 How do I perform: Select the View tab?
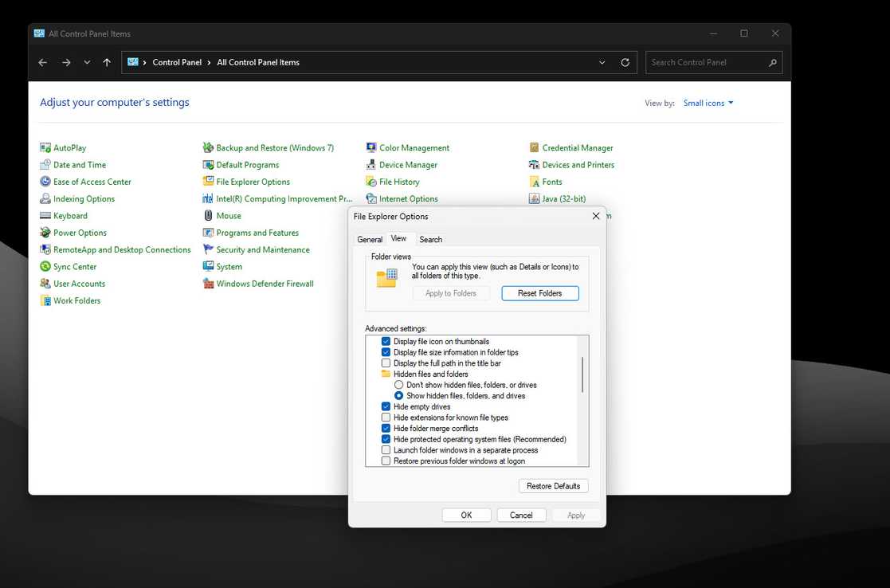(x=398, y=239)
